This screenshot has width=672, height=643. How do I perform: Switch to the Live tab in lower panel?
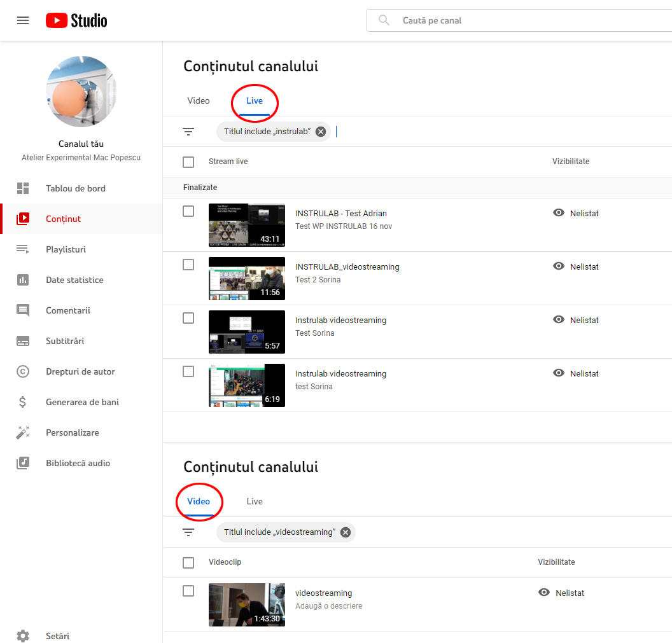pyautogui.click(x=255, y=501)
